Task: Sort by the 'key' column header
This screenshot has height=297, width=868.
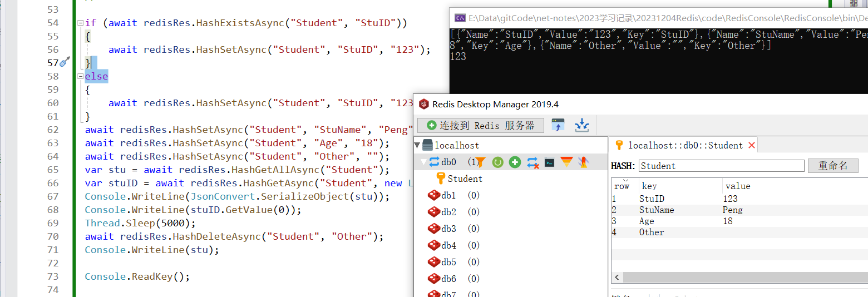Action: tap(680, 186)
